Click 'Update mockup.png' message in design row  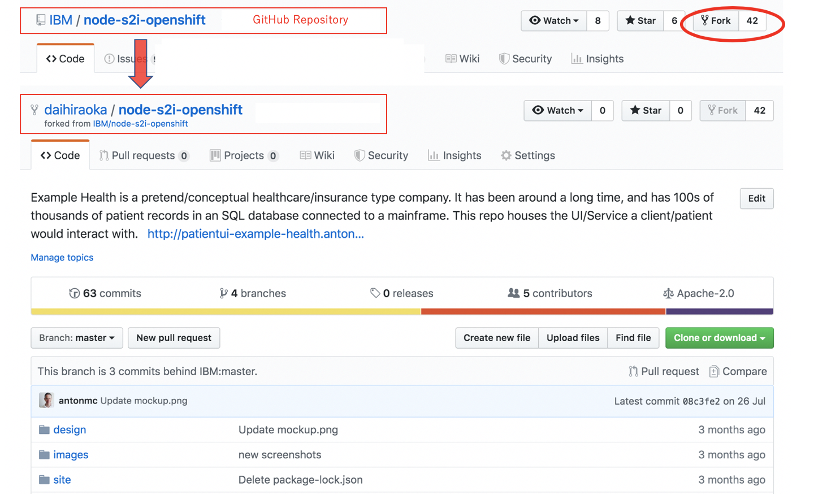tap(288, 430)
